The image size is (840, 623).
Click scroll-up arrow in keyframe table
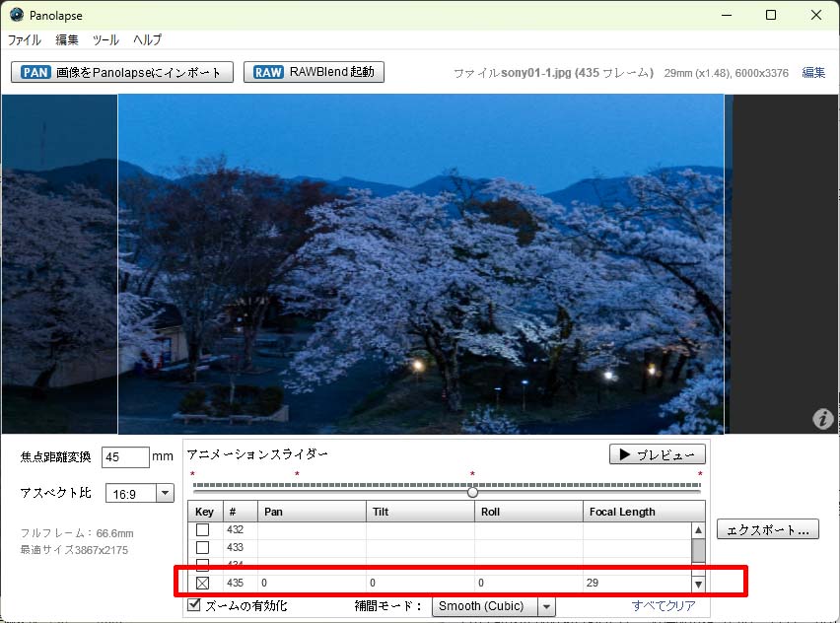pos(698,529)
